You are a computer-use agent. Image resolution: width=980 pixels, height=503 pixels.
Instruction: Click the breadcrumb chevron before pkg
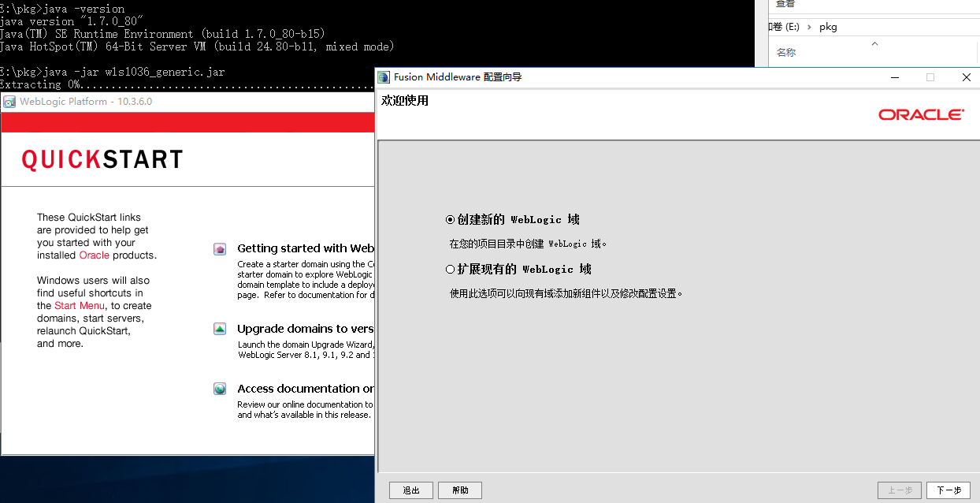pyautogui.click(x=809, y=27)
